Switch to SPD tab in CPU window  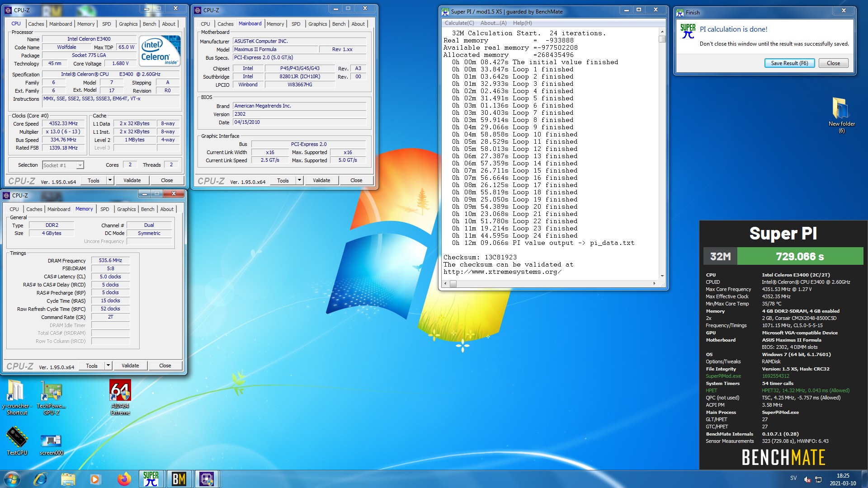pyautogui.click(x=106, y=24)
